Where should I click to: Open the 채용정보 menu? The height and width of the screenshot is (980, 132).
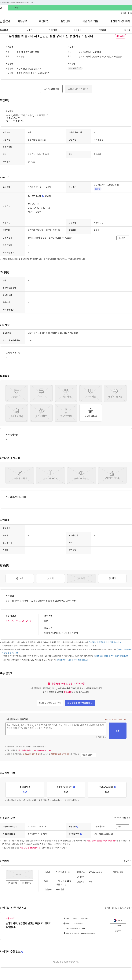22,21
